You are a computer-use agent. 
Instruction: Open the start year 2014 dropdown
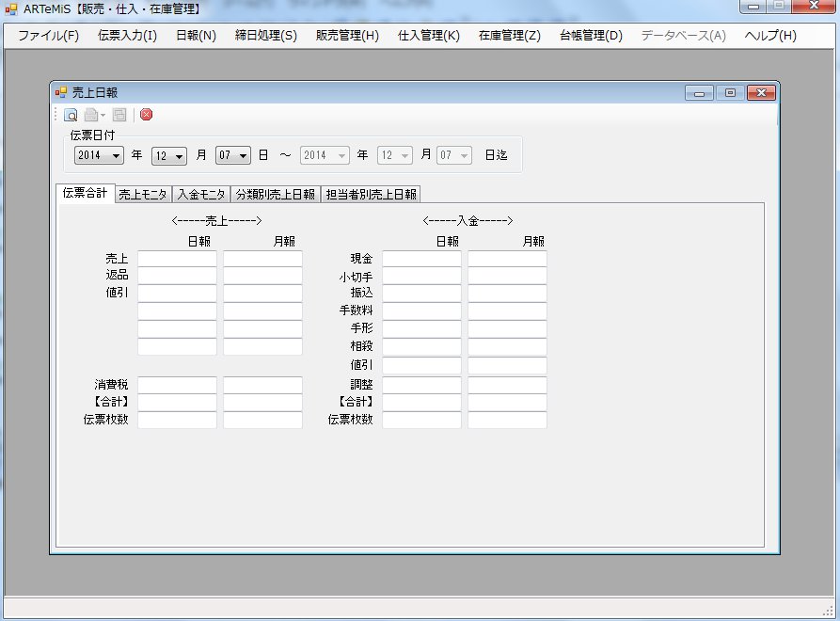(x=99, y=155)
